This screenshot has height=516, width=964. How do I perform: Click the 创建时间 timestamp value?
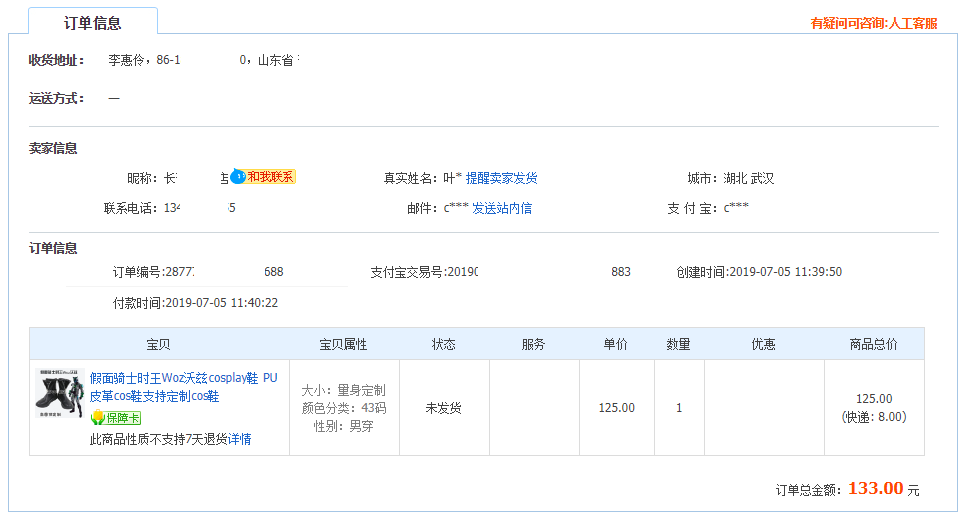pos(785,271)
